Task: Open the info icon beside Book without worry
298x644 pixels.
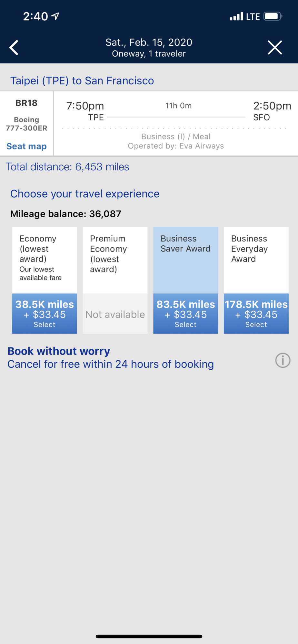Action: (x=283, y=360)
